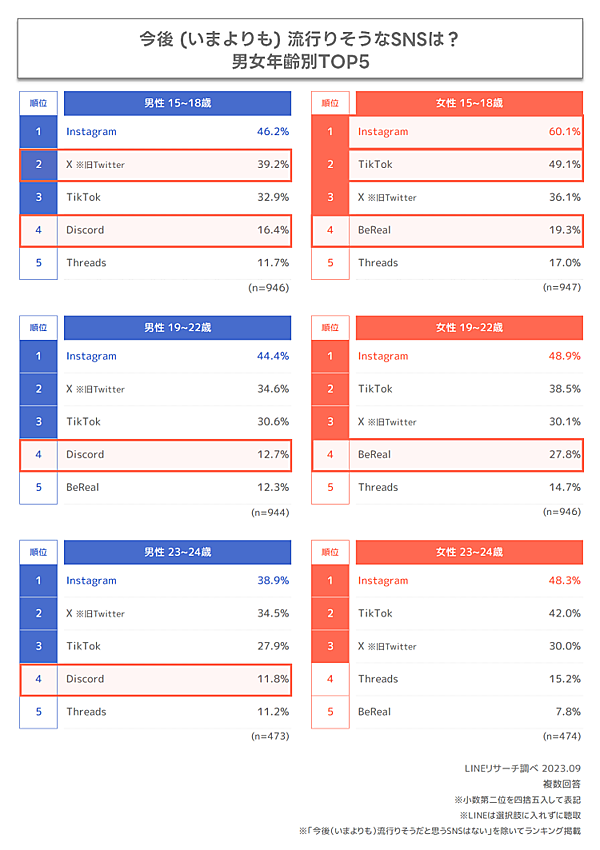The image size is (600, 850).
Task: Select the 女性 23~24歳 table header
Action: tap(469, 552)
